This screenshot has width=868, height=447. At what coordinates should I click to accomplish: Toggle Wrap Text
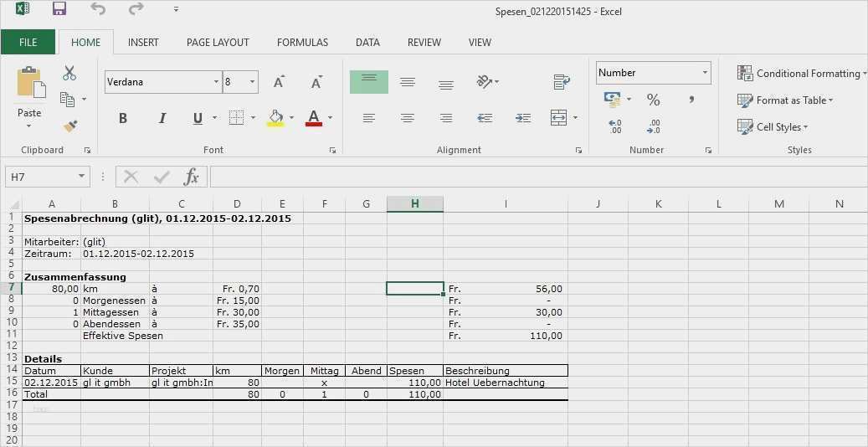pos(562,82)
